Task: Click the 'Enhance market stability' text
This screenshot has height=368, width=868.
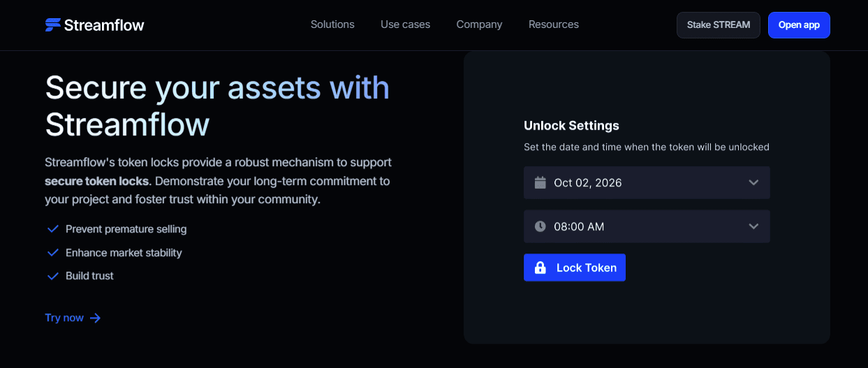Action: (x=124, y=253)
